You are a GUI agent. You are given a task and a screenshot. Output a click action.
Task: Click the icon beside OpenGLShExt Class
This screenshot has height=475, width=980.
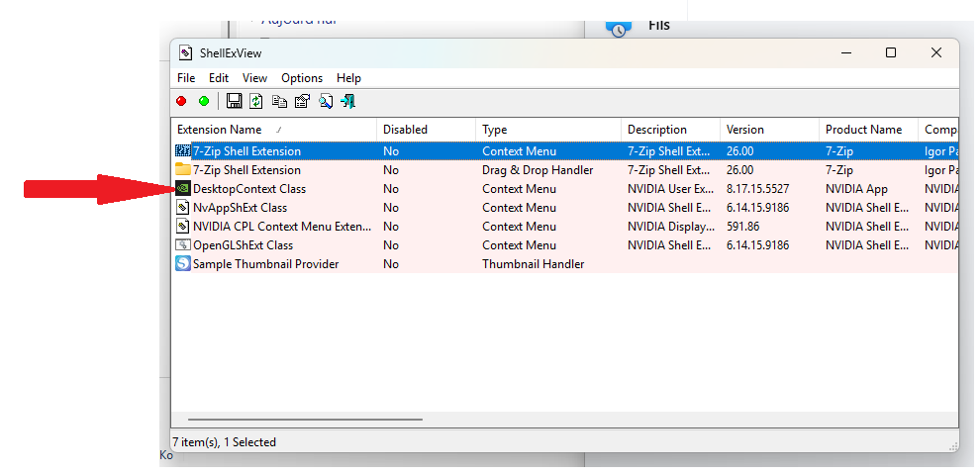(183, 244)
